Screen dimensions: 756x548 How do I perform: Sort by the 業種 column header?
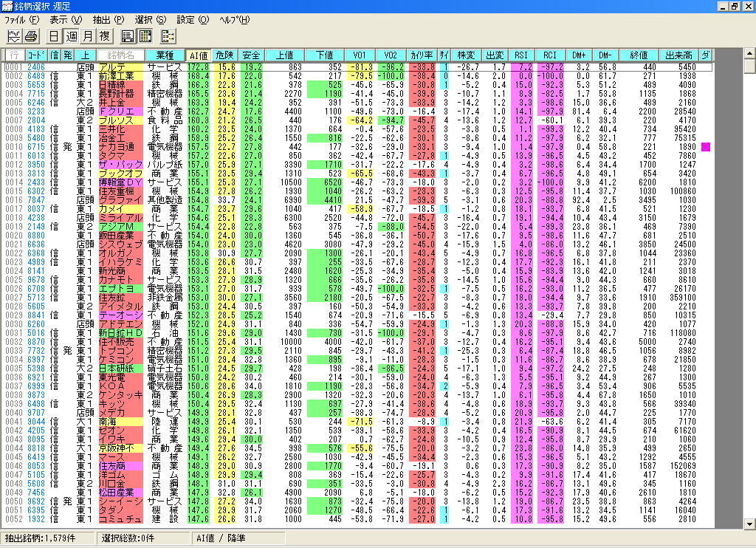165,55
